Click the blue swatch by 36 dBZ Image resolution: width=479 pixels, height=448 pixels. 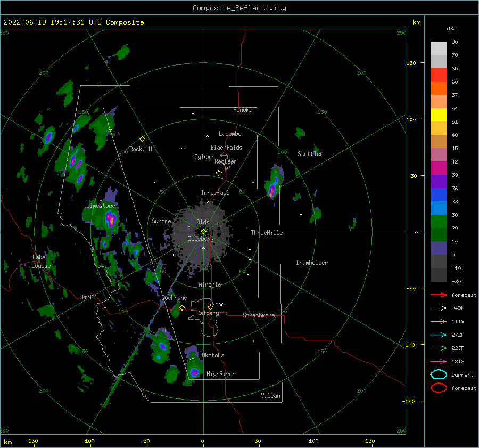[x=439, y=194]
